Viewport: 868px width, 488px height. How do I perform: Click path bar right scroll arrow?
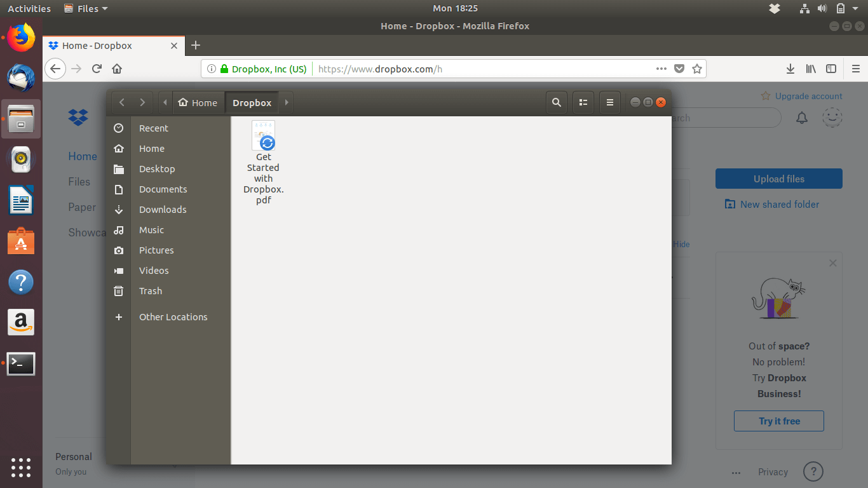(x=286, y=102)
